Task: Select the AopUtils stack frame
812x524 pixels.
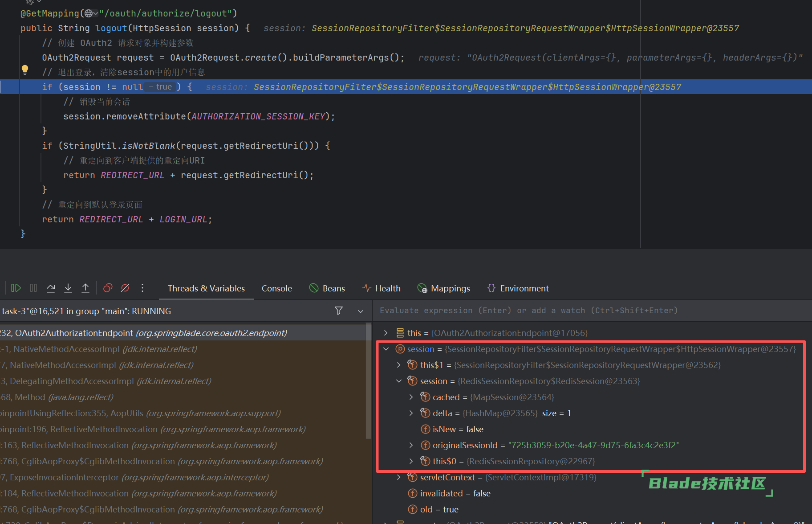Action: coord(183,413)
